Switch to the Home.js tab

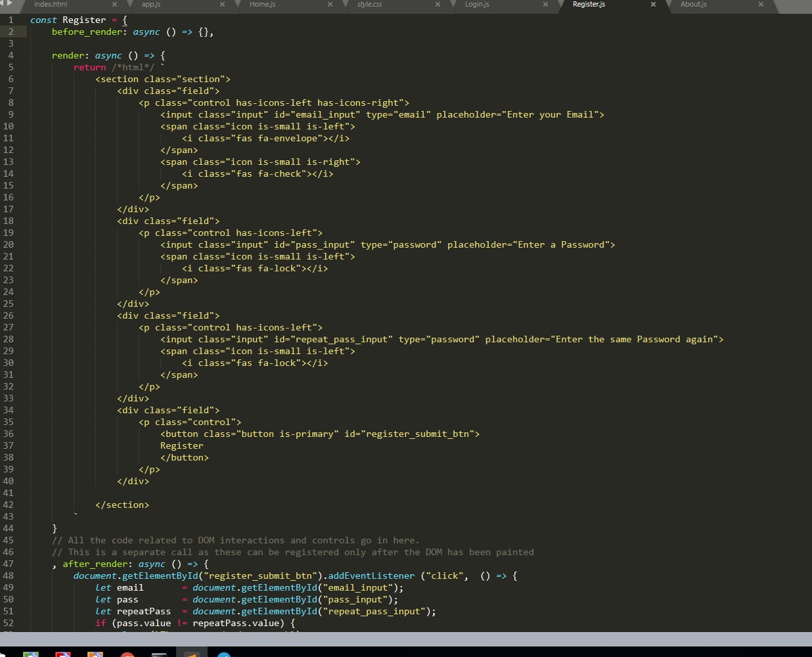click(262, 5)
